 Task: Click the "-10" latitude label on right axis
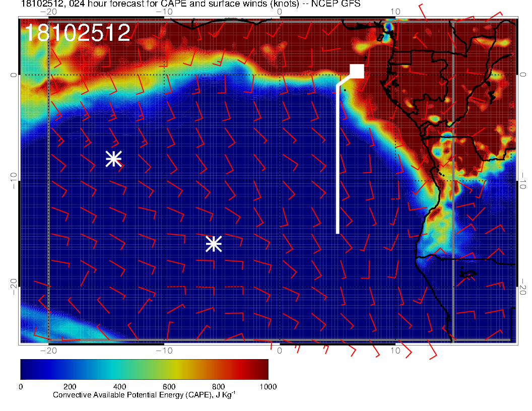(522, 181)
